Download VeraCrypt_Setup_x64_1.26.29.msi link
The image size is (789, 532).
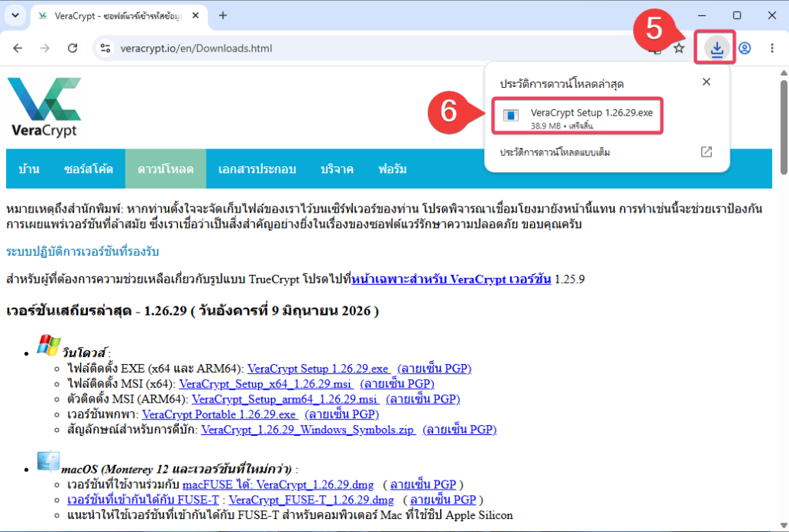266,384
